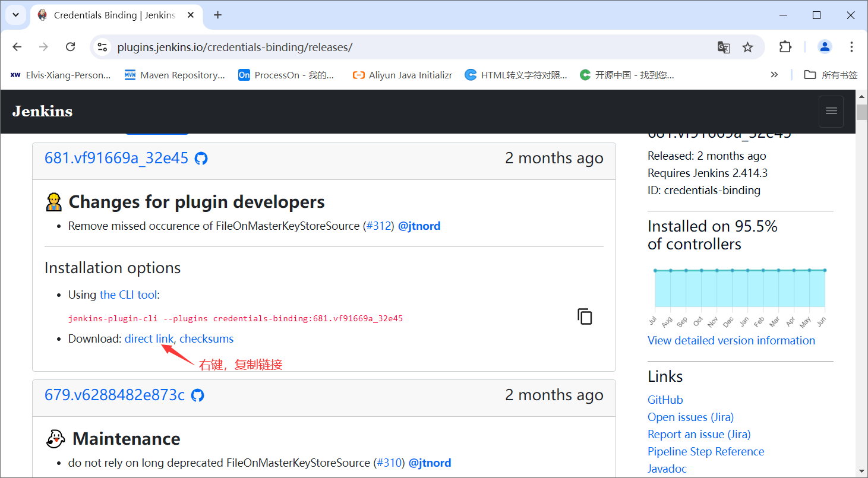View site information icon in address bar
Viewport: 868px width, 478px height.
(x=102, y=47)
